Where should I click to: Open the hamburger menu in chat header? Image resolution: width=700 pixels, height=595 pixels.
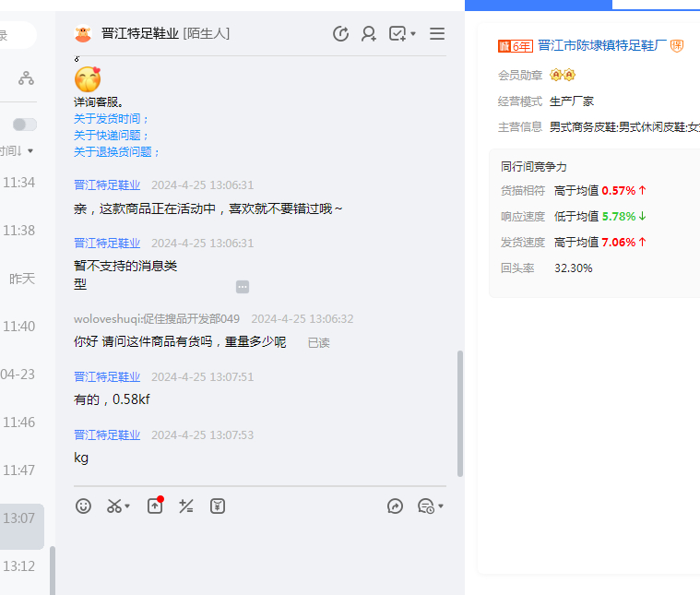tap(437, 34)
